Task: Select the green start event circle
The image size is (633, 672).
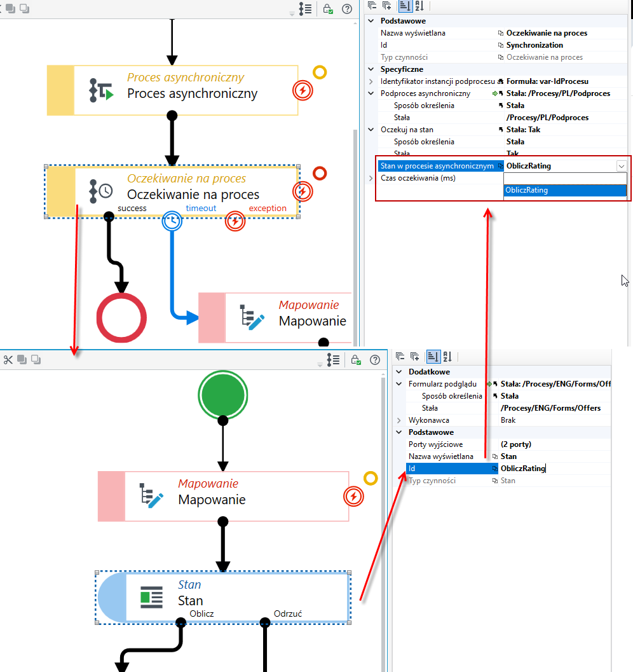Action: point(222,395)
